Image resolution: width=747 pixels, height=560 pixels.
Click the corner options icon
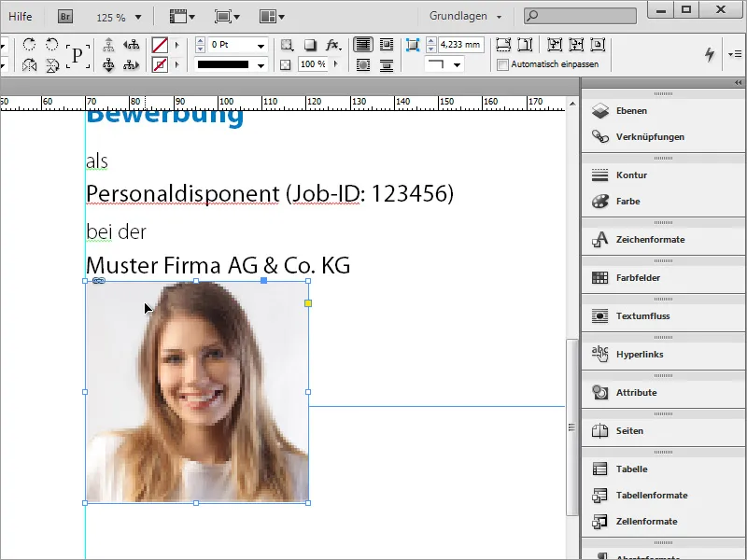(x=413, y=45)
